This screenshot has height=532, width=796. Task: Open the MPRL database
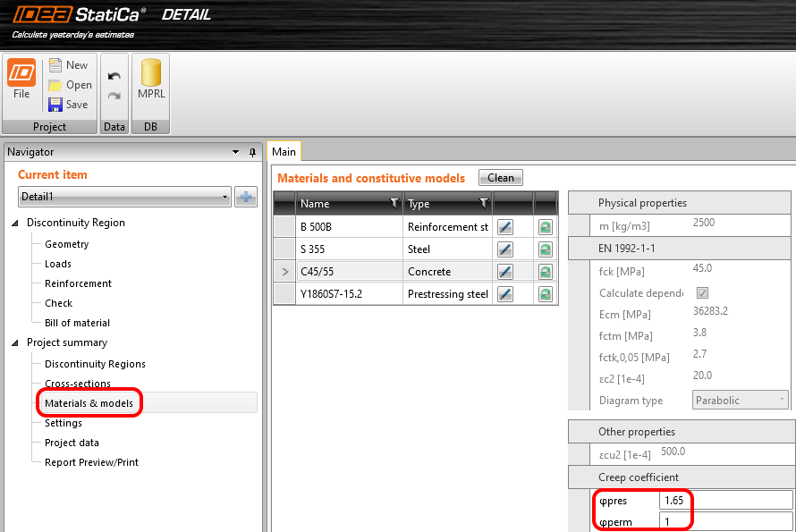(x=151, y=80)
